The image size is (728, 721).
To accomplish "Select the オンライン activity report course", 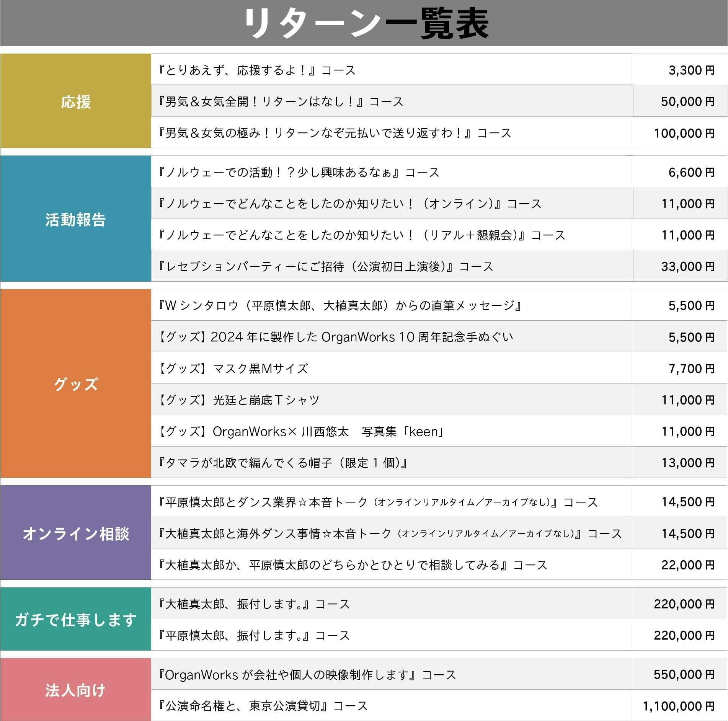I will click(x=349, y=204).
